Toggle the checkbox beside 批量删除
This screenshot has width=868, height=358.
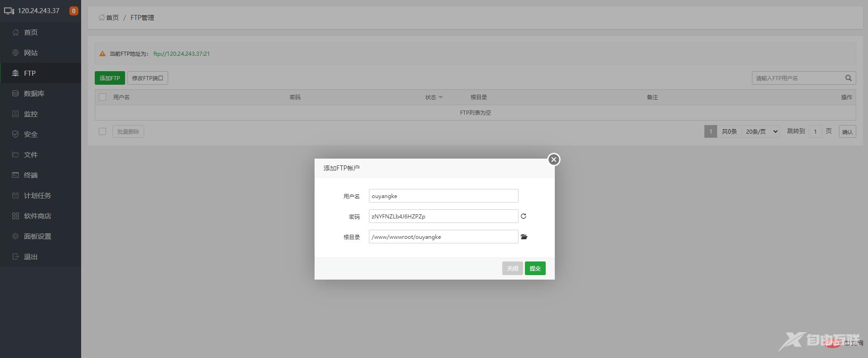click(x=102, y=131)
